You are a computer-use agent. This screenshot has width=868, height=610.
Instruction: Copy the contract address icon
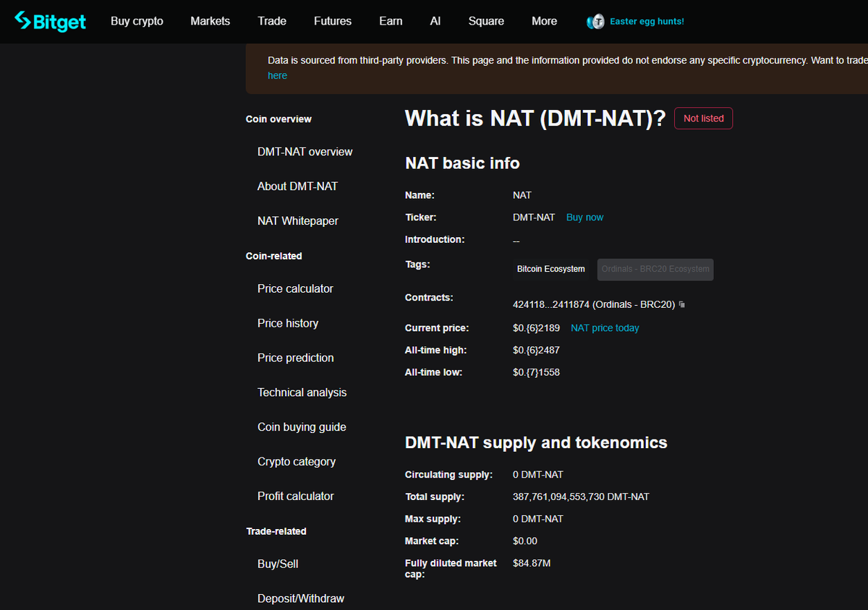[x=682, y=305]
